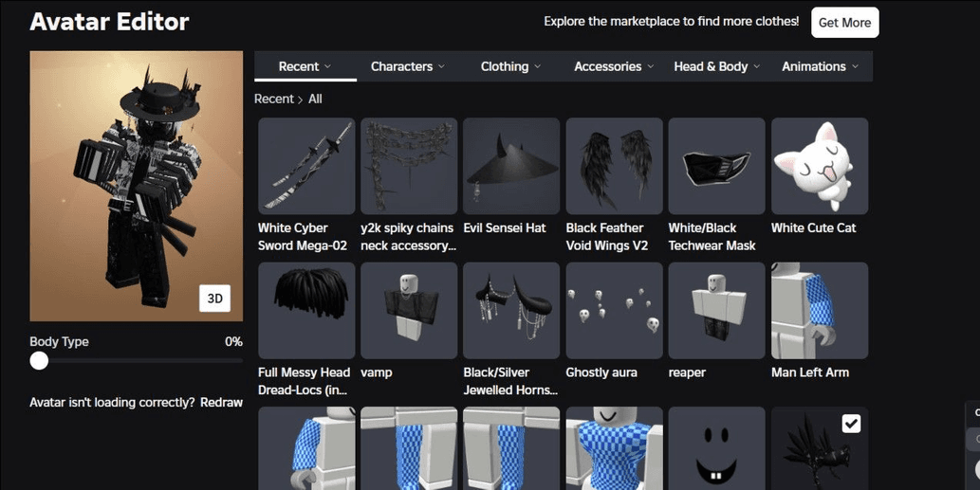Image resolution: width=980 pixels, height=490 pixels.
Task: Click the 'White Cute Cat' label
Action: (x=813, y=227)
